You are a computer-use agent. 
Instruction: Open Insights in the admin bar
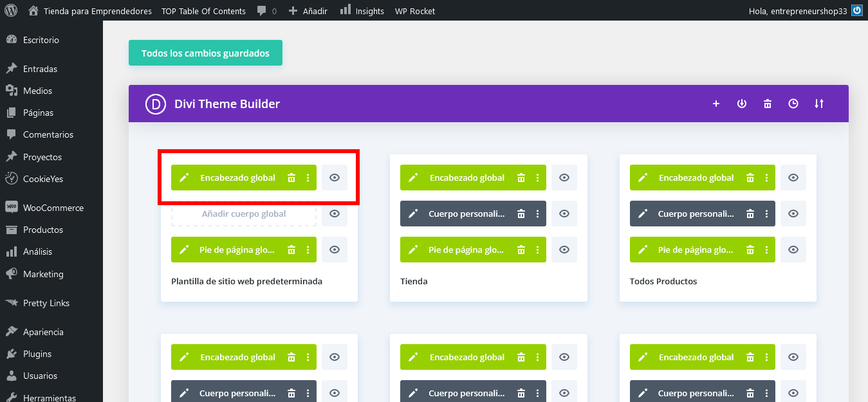[362, 10]
